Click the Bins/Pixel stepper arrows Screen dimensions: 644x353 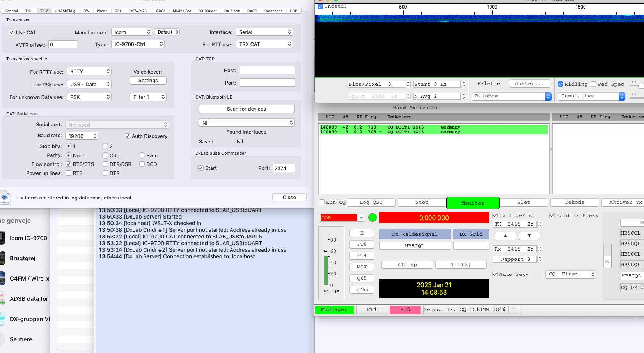(408, 84)
